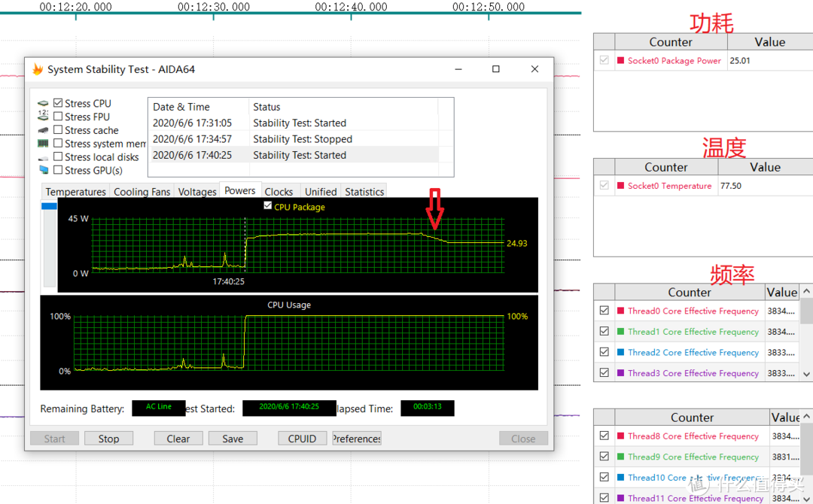Click the FPU icon beside Stress FPU

click(x=43, y=117)
